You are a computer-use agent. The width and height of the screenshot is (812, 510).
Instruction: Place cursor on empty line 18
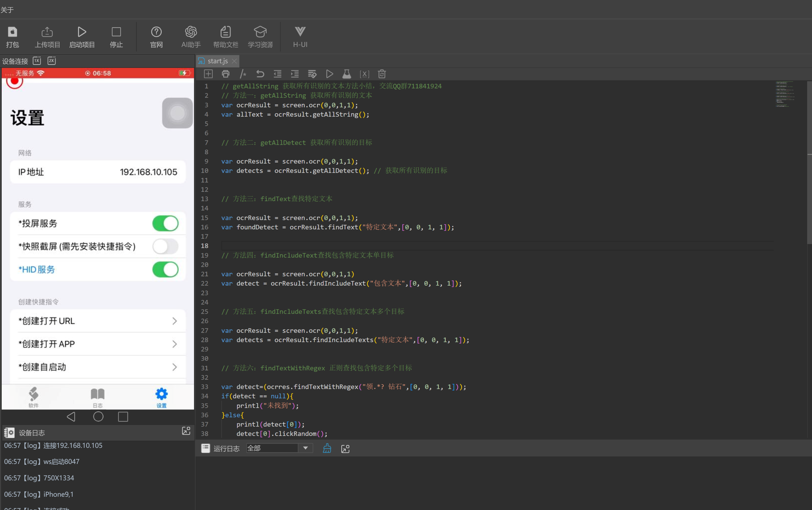point(497,246)
